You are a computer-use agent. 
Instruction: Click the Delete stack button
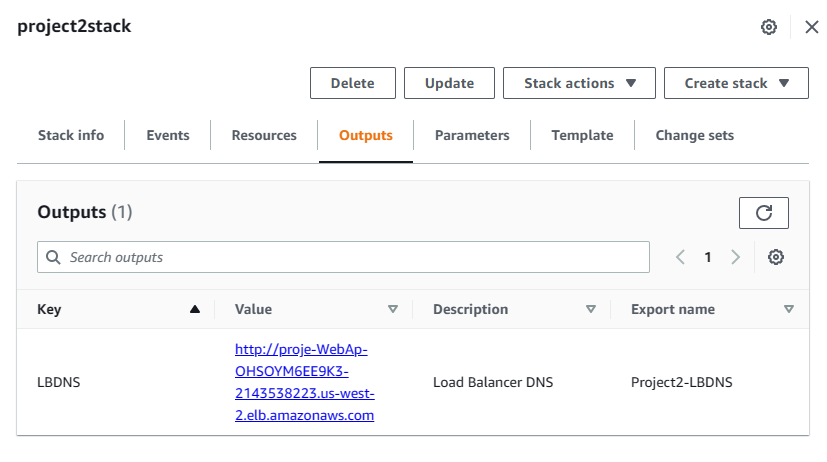pos(353,83)
